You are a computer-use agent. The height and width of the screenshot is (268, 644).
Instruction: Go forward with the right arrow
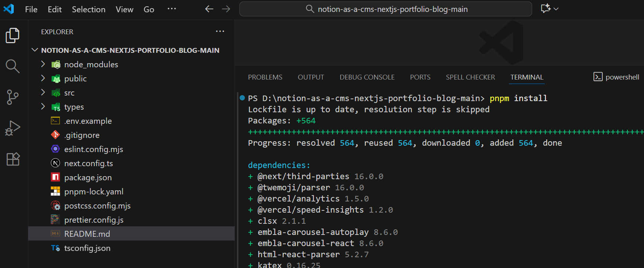[226, 9]
